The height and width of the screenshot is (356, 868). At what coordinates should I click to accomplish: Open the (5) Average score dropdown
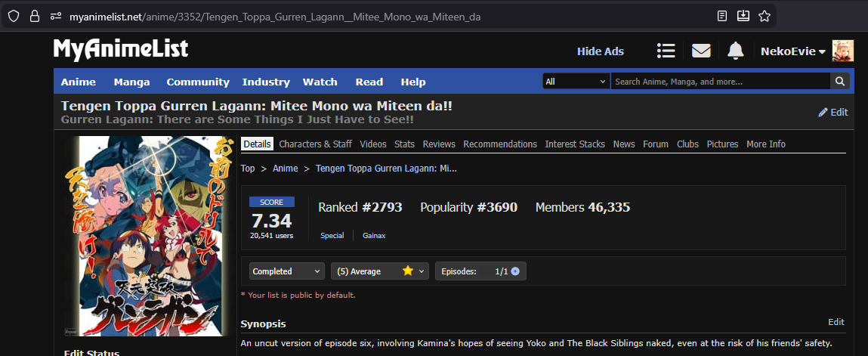pos(380,271)
